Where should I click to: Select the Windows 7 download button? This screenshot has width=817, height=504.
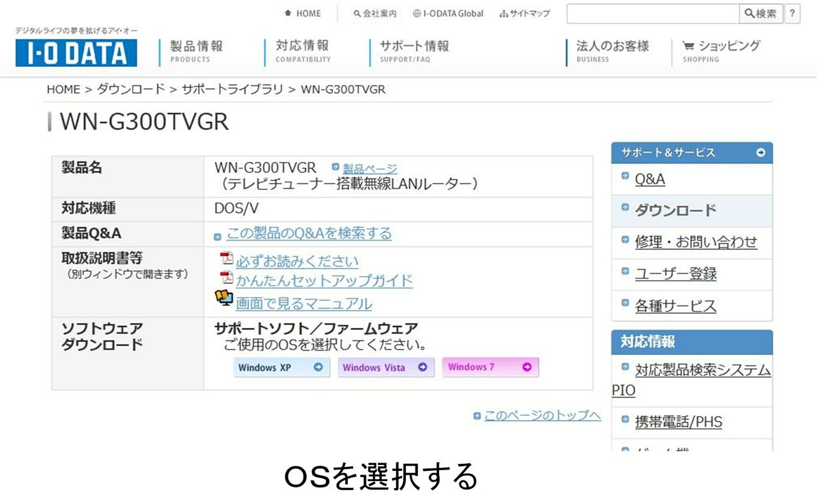pos(490,367)
